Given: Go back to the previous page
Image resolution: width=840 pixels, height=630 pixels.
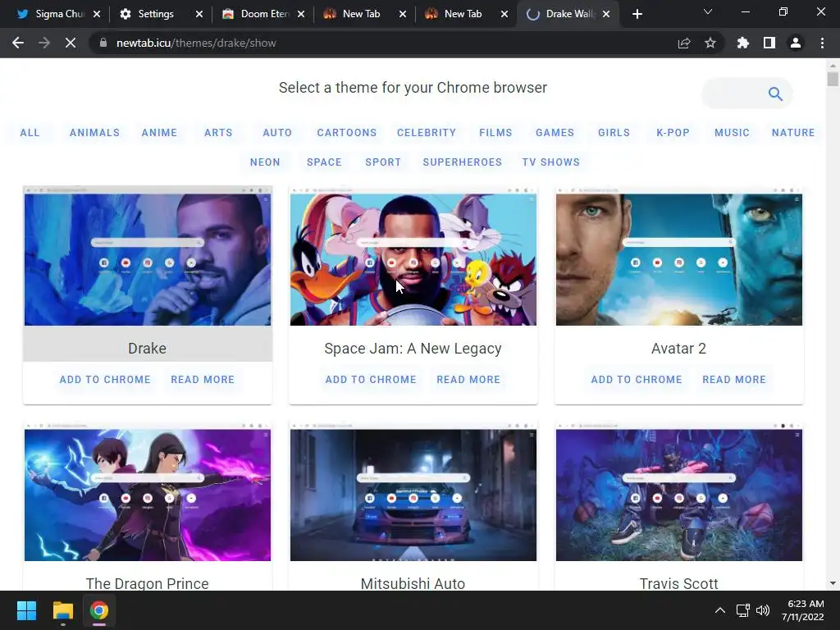Looking at the screenshot, I should click(x=18, y=43).
